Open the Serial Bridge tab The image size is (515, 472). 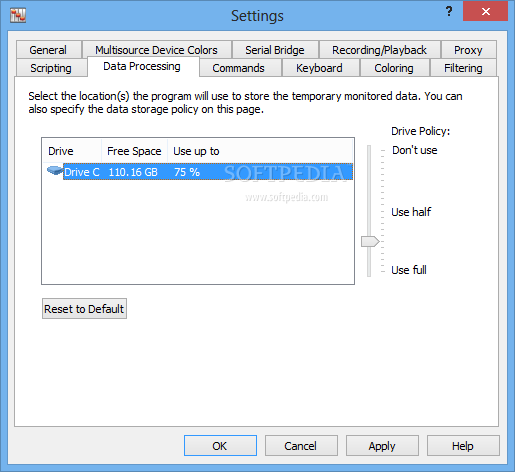point(275,50)
